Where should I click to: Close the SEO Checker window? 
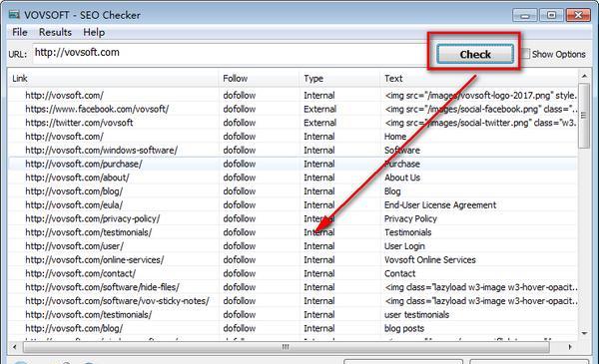coord(578,15)
